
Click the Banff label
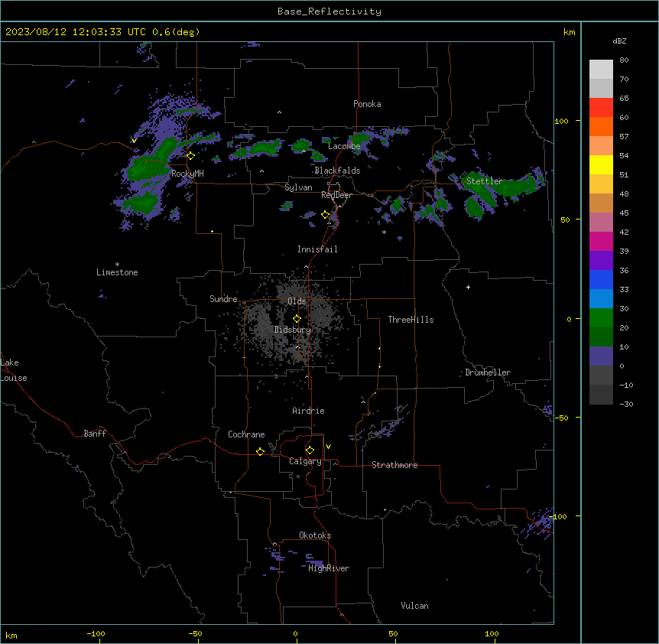pyautogui.click(x=95, y=434)
